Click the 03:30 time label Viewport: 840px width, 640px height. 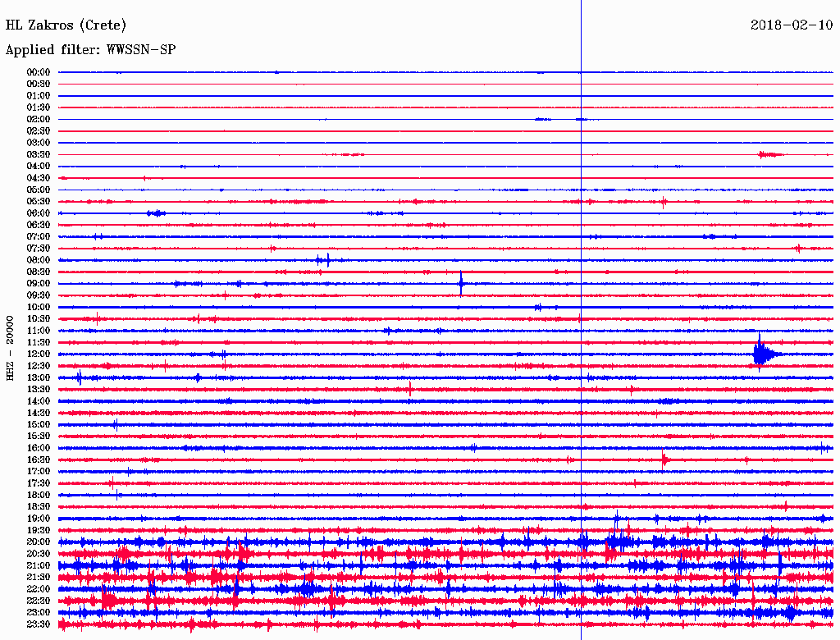pos(39,154)
